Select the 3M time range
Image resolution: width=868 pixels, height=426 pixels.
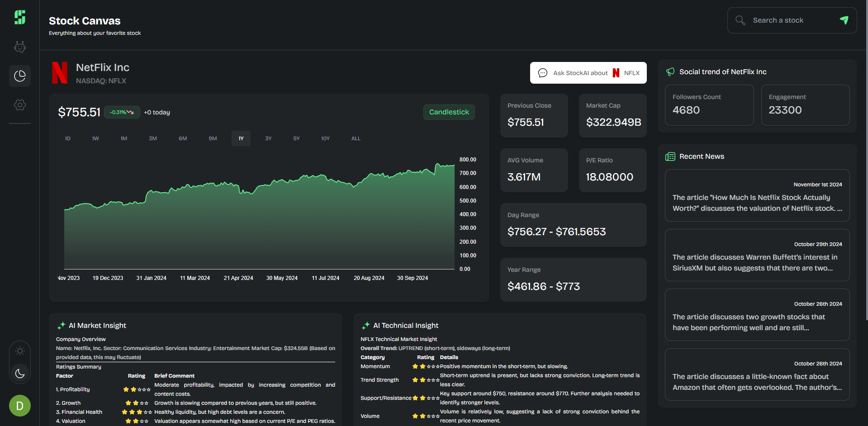(x=153, y=138)
